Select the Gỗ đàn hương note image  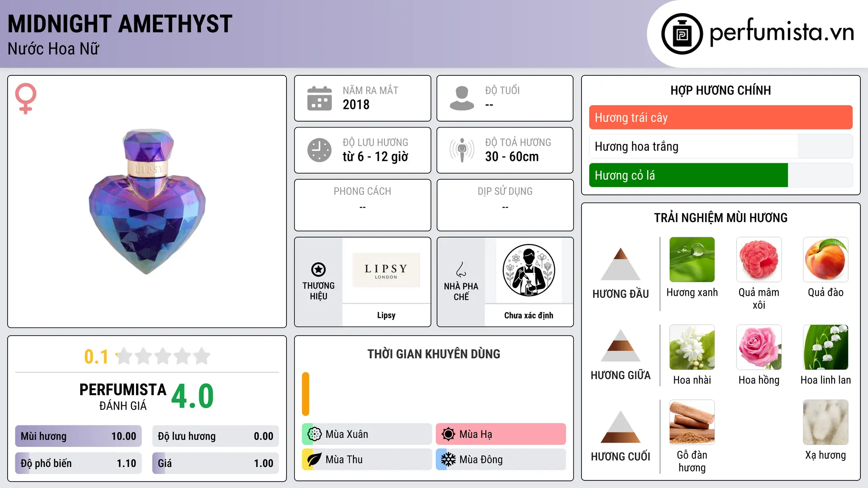[x=692, y=422]
